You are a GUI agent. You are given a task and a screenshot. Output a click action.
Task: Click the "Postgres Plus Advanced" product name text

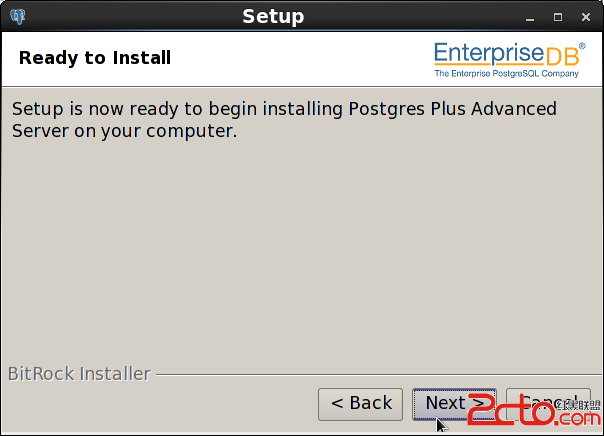click(453, 109)
